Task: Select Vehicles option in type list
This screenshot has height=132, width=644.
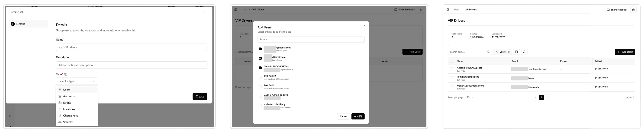Action: pyautogui.click(x=77, y=122)
